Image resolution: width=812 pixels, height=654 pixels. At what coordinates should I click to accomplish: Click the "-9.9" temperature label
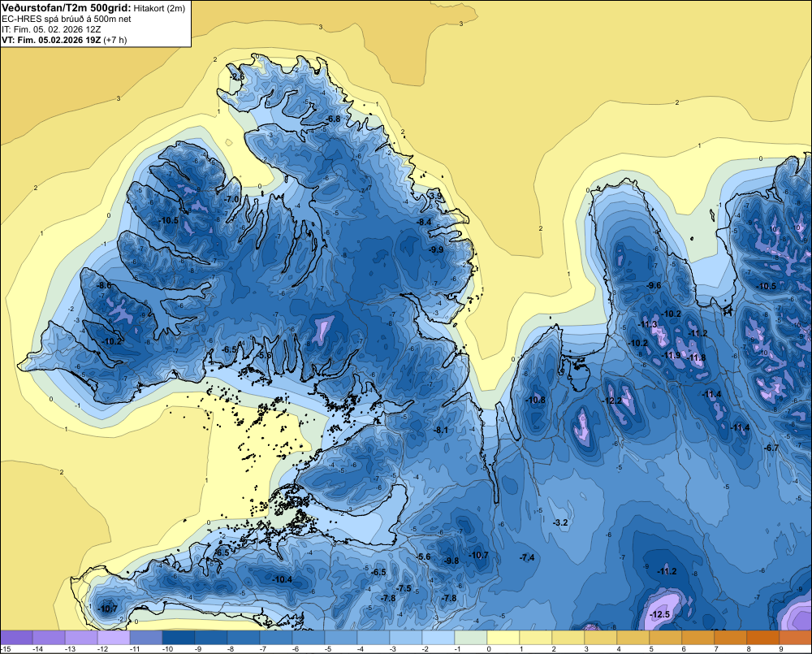(x=437, y=249)
